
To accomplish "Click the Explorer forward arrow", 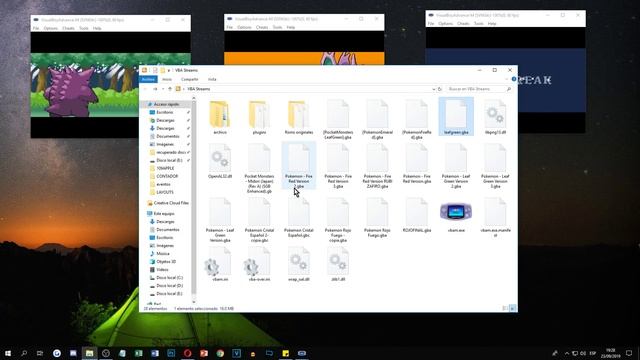I will tap(155, 89).
